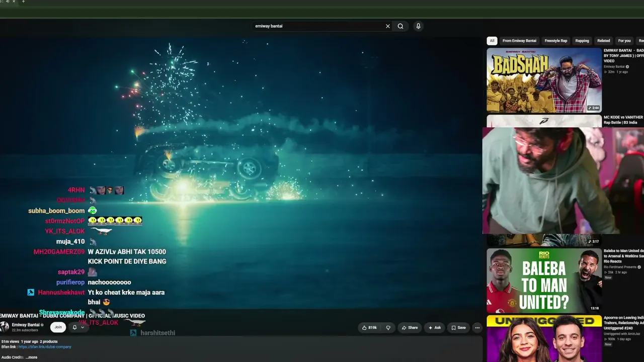Click the Rio Ferdinand Presents channel name
Image resolution: width=644 pixels, height=362 pixels.
pos(620,267)
